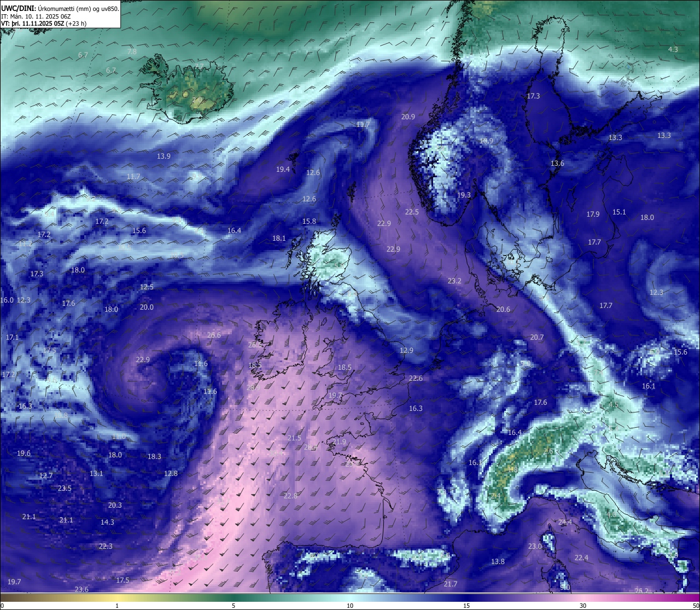Screen dimensions: 700x610
Task: Click the color scale tick label 15
Action: pyautogui.click(x=466, y=606)
